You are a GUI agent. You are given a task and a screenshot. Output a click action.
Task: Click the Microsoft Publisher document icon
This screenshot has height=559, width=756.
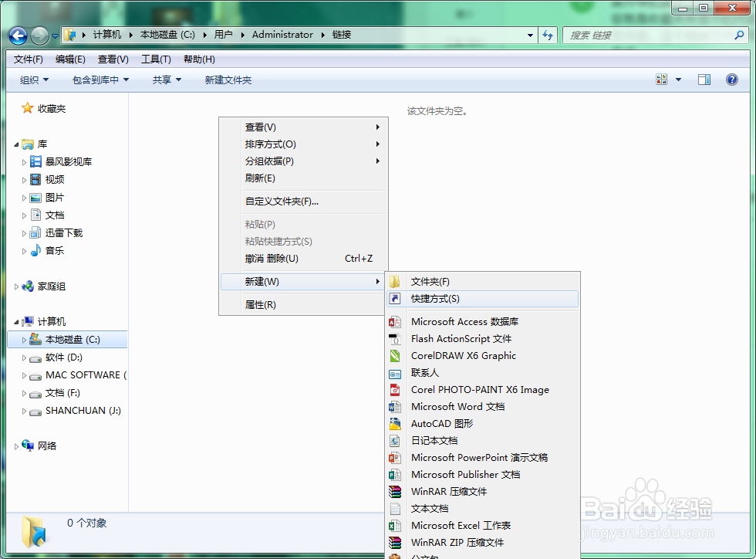pyautogui.click(x=395, y=475)
